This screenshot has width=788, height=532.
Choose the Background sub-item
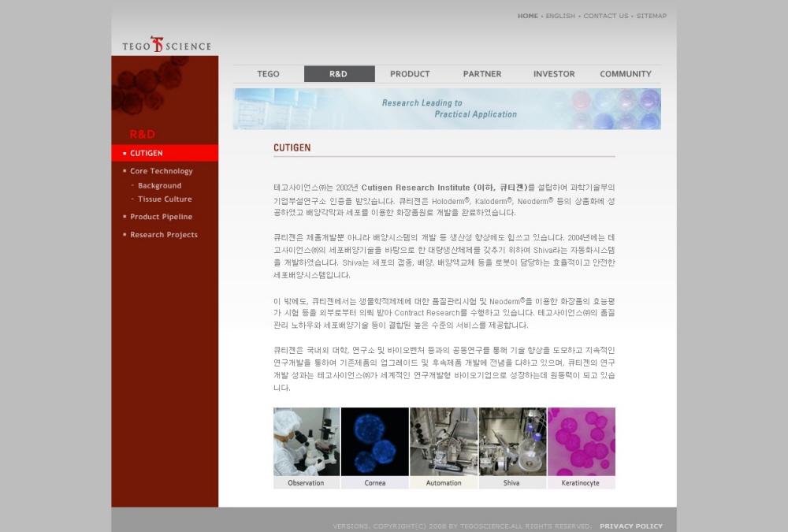(159, 185)
